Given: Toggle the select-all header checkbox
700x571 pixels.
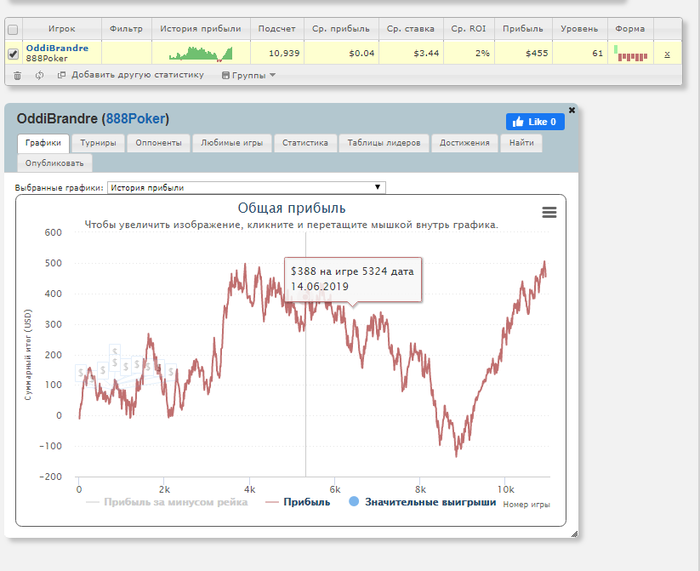Looking at the screenshot, I should (x=13, y=29).
